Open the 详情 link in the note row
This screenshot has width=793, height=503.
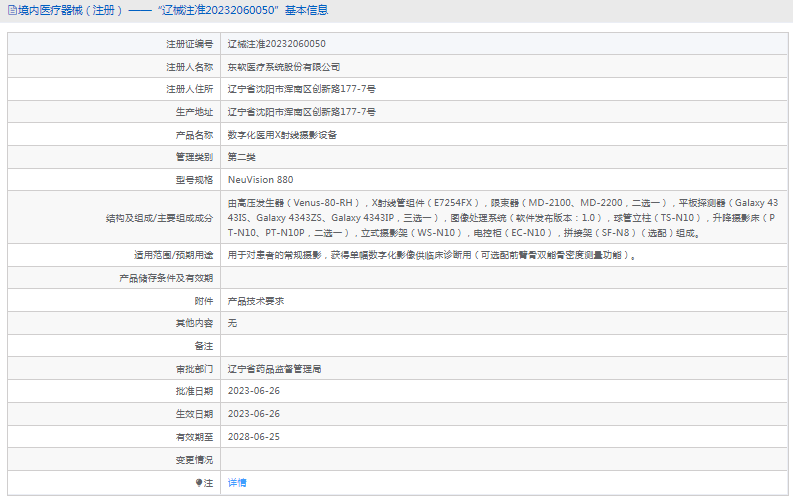[237, 483]
